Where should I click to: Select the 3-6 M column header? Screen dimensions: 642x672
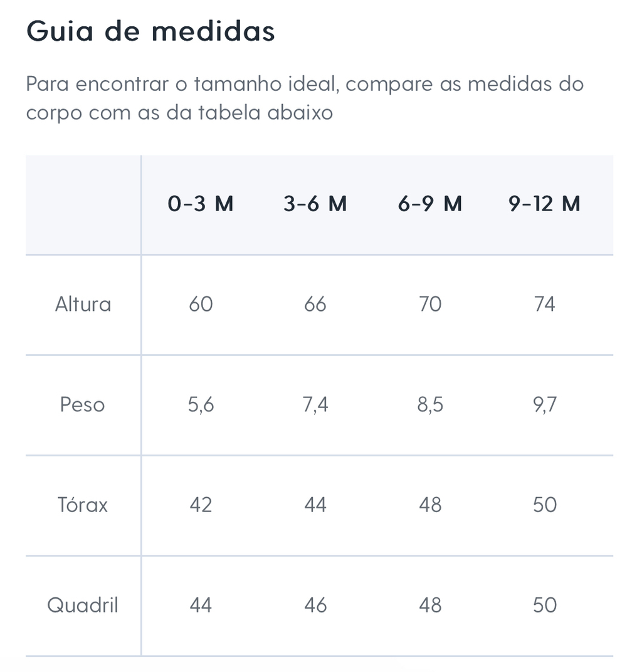coord(315,204)
